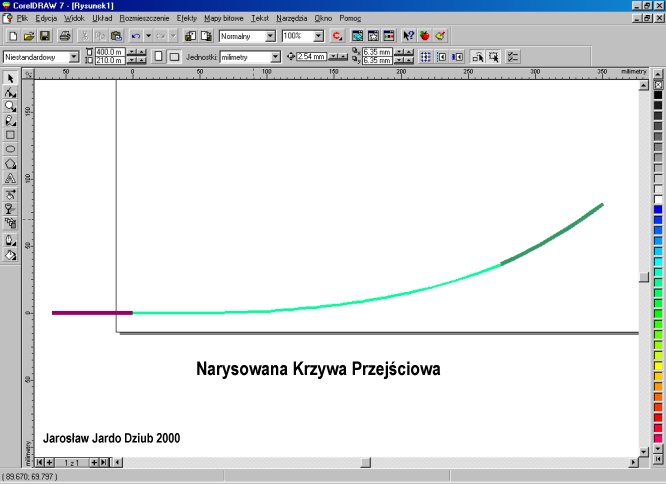Click the Print icon in toolbar

[x=64, y=36]
